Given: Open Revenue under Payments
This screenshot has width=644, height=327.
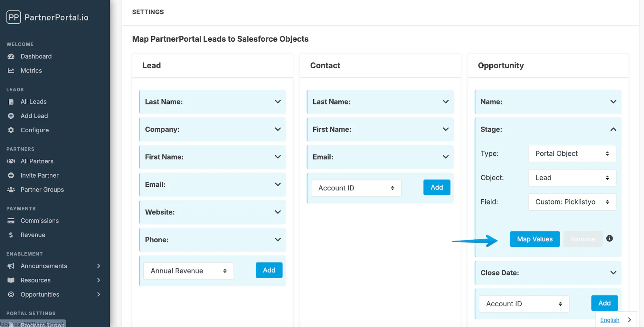Looking at the screenshot, I should tap(33, 235).
